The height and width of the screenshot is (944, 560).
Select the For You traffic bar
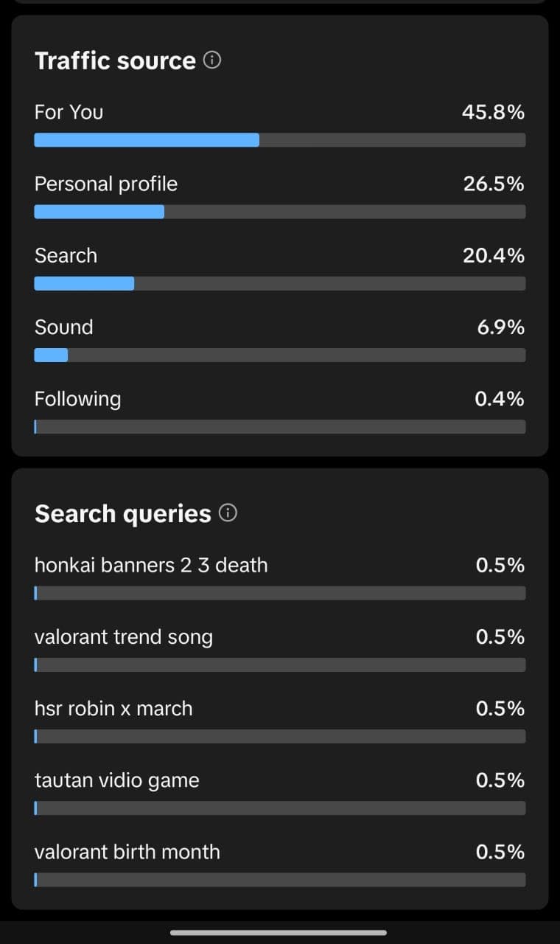point(280,140)
